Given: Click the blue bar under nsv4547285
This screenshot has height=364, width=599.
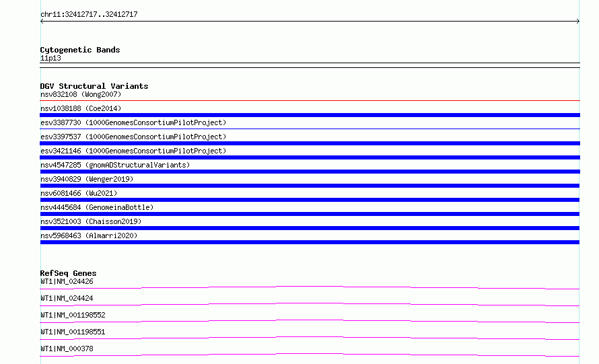Looking at the screenshot, I should click(310, 172).
